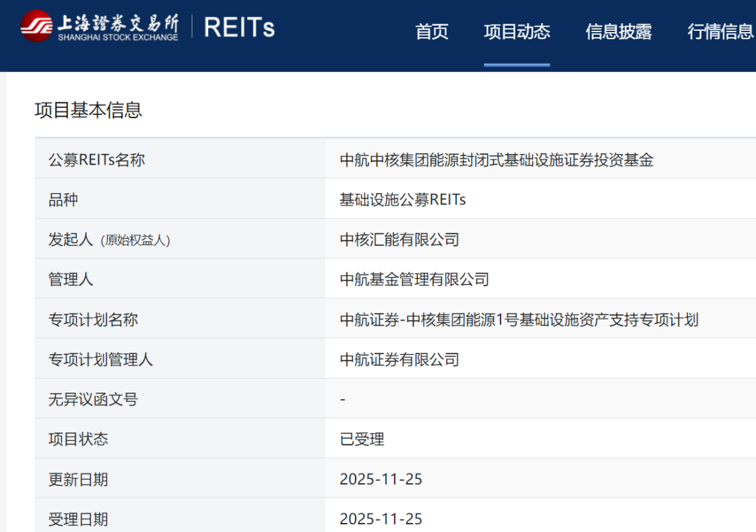Click the 公募REITs名称 row label
Image resolution: width=756 pixels, height=532 pixels.
tap(97, 160)
